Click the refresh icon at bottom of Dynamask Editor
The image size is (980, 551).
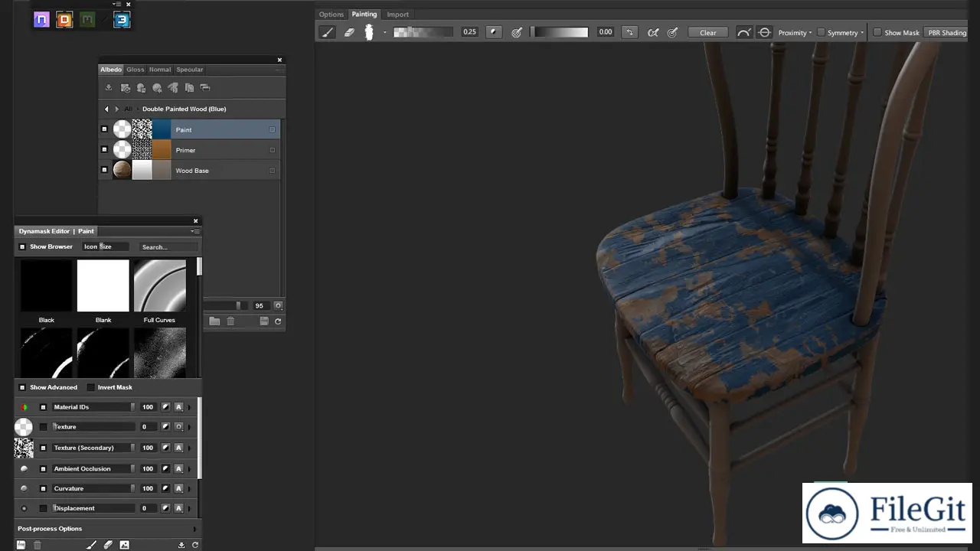[195, 545]
